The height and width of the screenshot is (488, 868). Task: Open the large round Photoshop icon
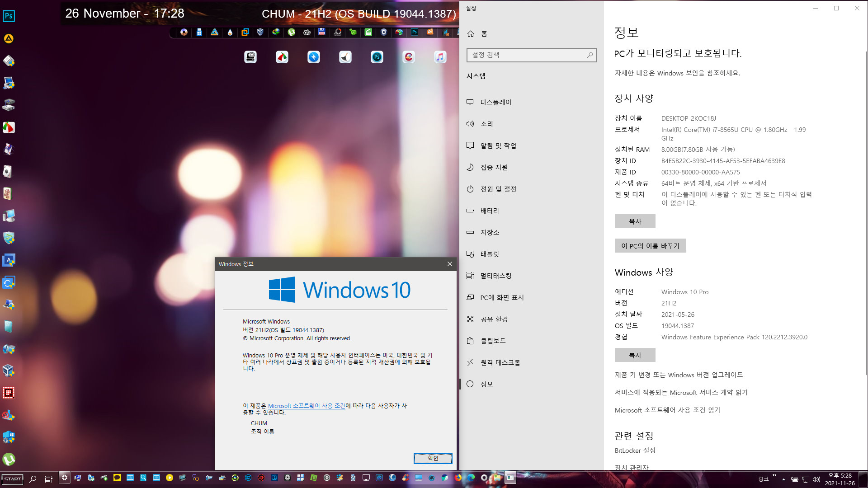377,57
